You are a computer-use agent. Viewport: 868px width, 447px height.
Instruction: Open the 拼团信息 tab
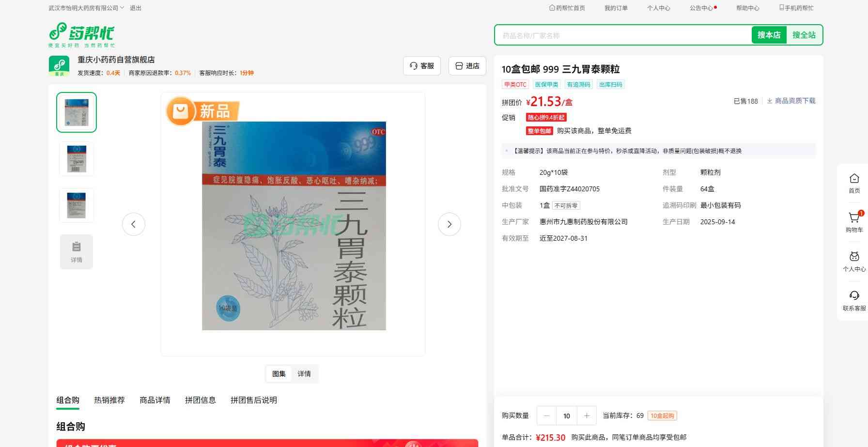(200, 400)
